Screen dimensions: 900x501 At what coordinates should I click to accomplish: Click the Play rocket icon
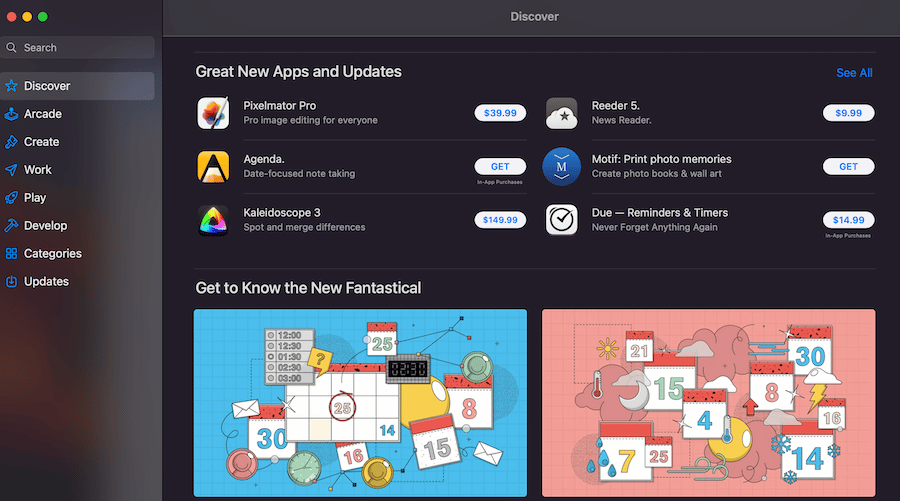point(11,197)
